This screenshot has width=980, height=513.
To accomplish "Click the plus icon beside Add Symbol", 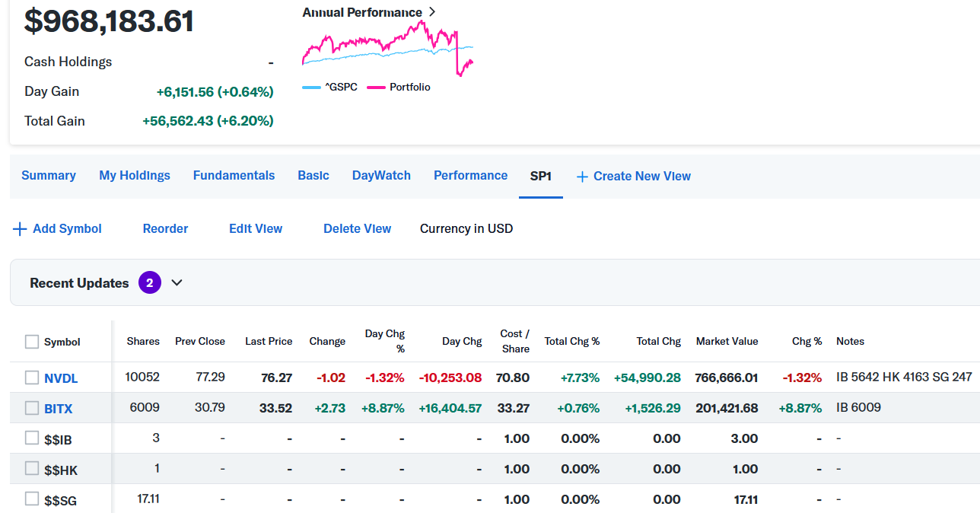I will 20,229.
